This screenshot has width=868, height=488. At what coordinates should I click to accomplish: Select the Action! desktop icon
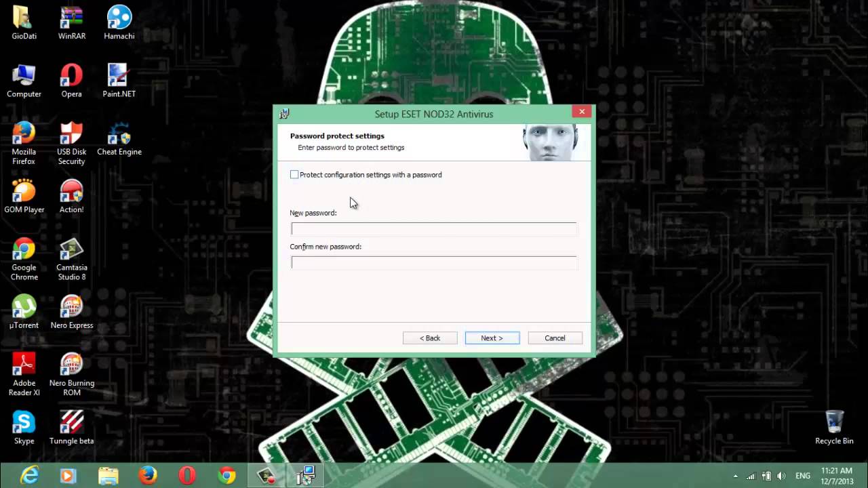point(71,196)
